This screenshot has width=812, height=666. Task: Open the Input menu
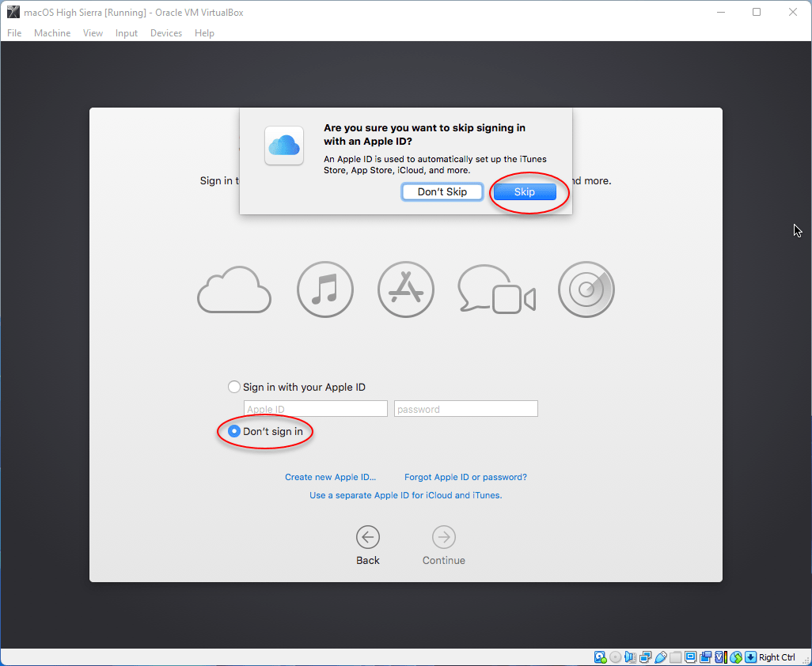(x=127, y=33)
